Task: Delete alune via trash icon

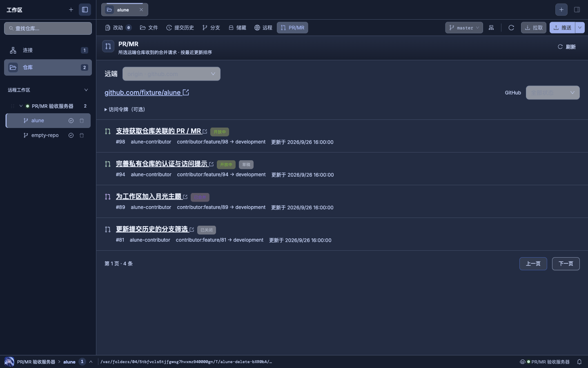Action: click(82, 121)
